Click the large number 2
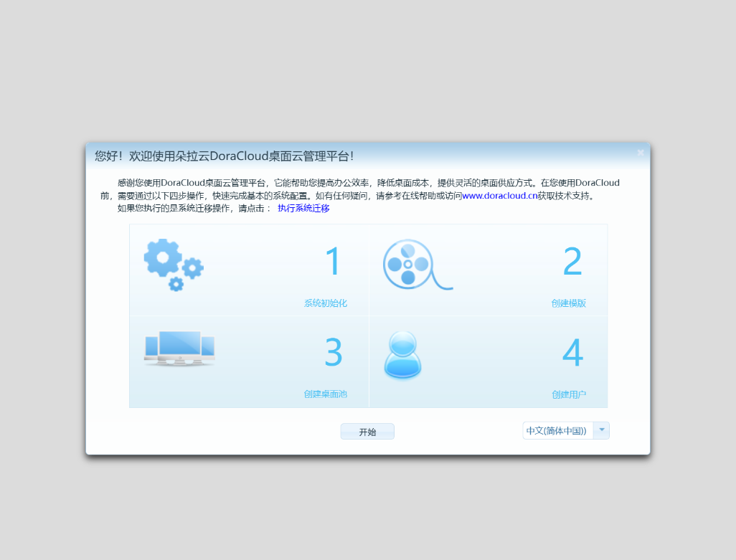Viewport: 736px width, 560px height. [x=572, y=261]
